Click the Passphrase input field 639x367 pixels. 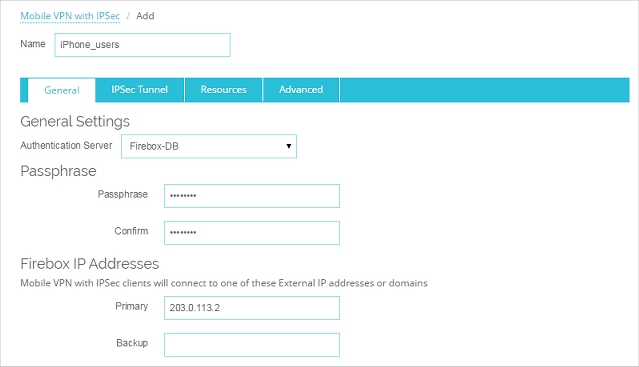252,196
